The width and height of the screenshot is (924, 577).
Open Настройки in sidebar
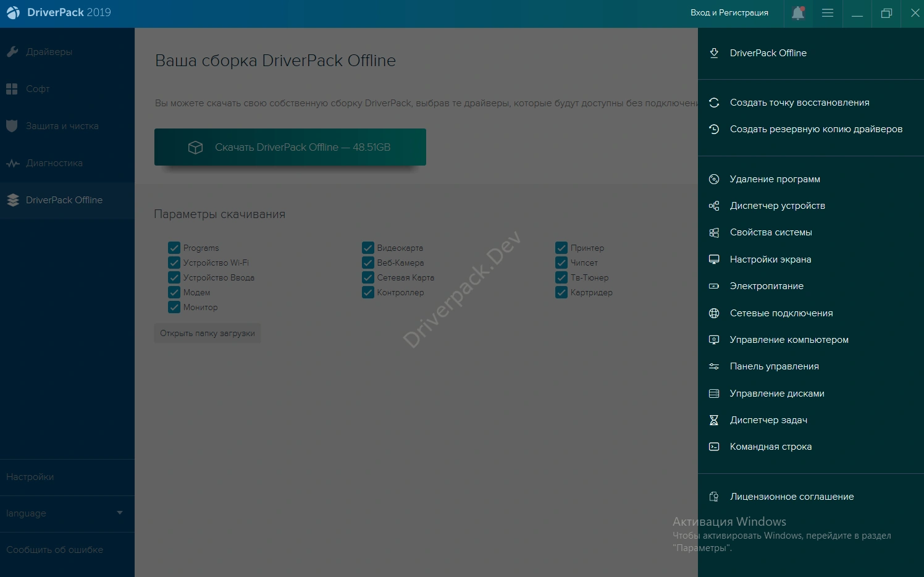tap(67, 477)
